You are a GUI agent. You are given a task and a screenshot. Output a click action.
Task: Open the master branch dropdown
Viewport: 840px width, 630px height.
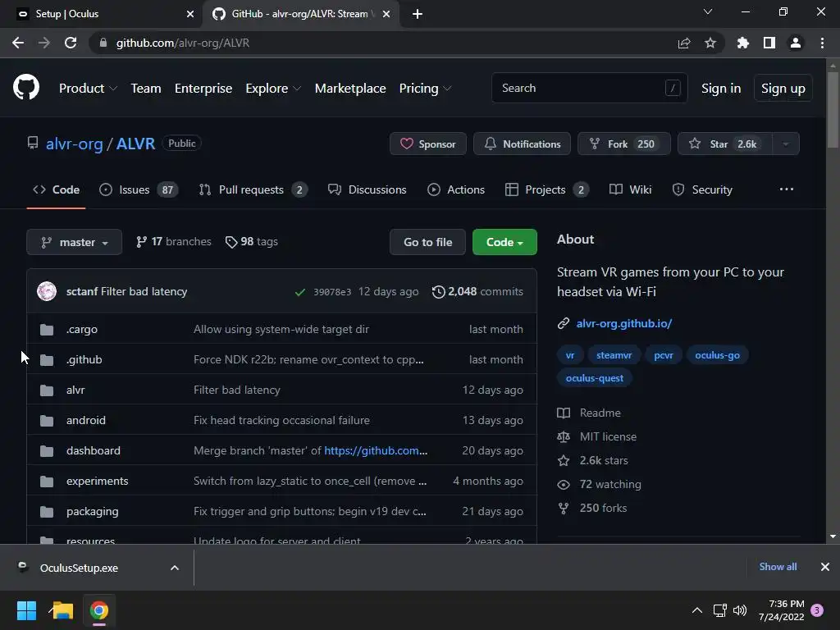tap(74, 242)
